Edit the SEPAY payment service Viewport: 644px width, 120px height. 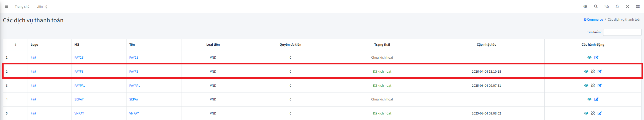(597, 99)
